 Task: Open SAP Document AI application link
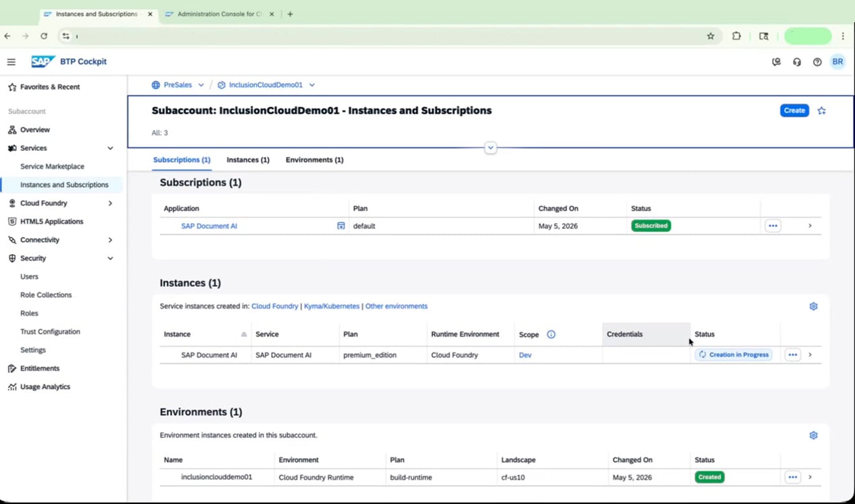pyautogui.click(x=209, y=226)
